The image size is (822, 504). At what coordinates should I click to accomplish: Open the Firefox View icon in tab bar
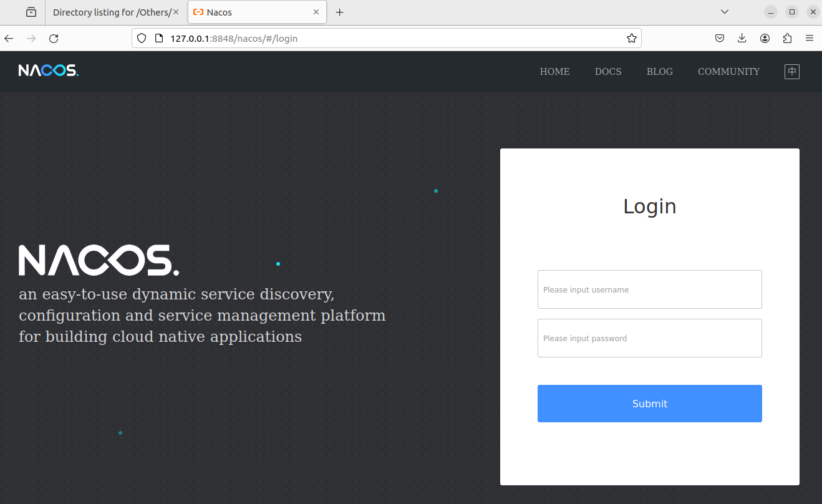pyautogui.click(x=31, y=12)
